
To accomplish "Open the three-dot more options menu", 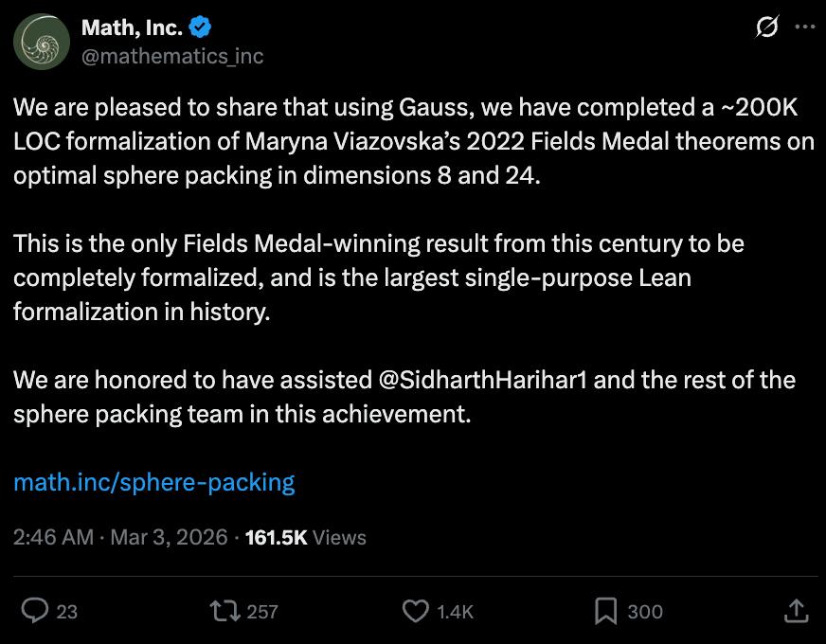I will tap(804, 28).
